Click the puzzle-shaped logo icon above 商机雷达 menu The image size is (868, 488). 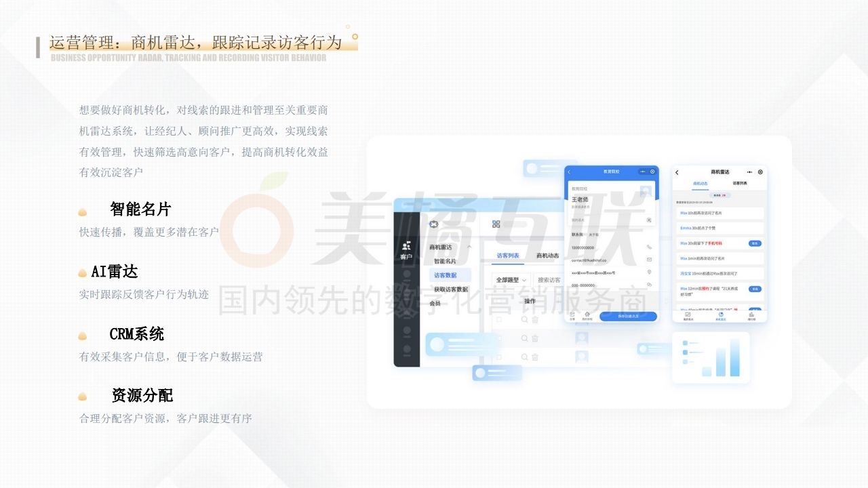pyautogui.click(x=434, y=224)
